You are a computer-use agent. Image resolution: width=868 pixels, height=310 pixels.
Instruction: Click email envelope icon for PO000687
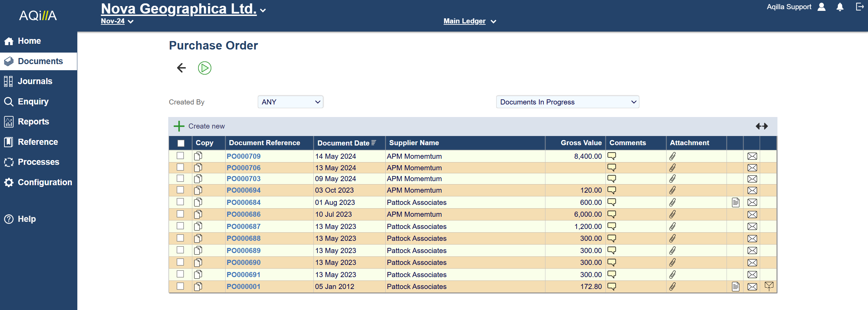click(x=752, y=227)
